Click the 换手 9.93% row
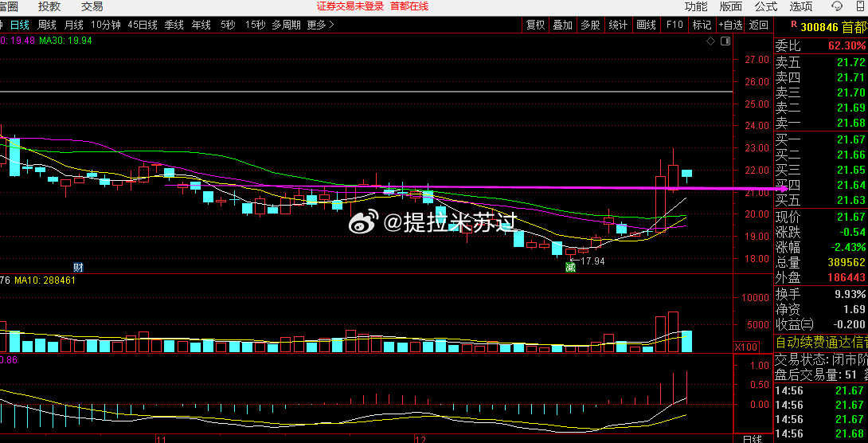 click(x=821, y=294)
